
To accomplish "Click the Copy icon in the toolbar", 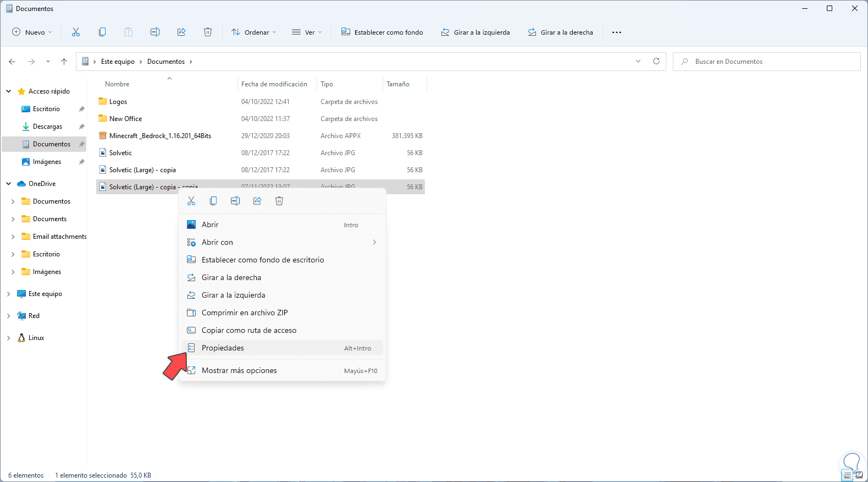I will pos(102,32).
